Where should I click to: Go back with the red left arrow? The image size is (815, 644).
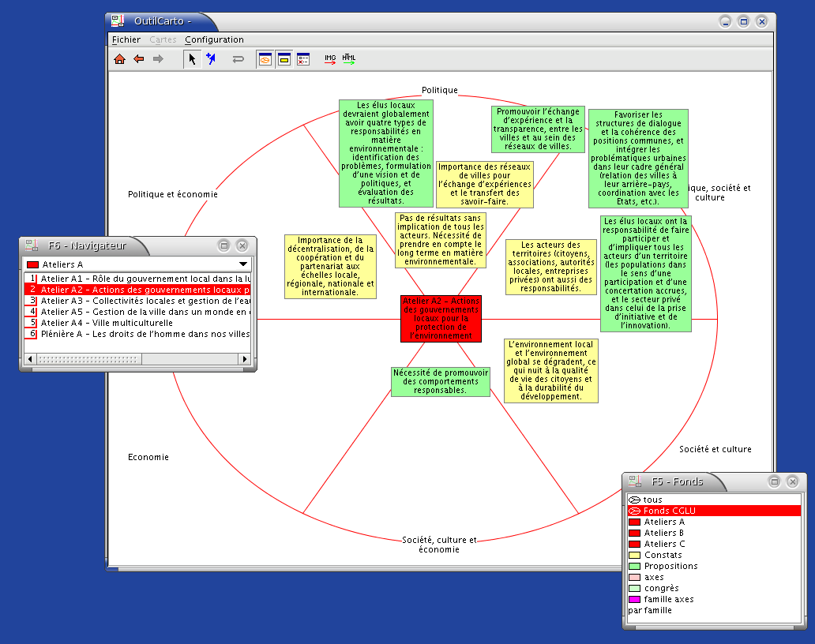(x=139, y=59)
